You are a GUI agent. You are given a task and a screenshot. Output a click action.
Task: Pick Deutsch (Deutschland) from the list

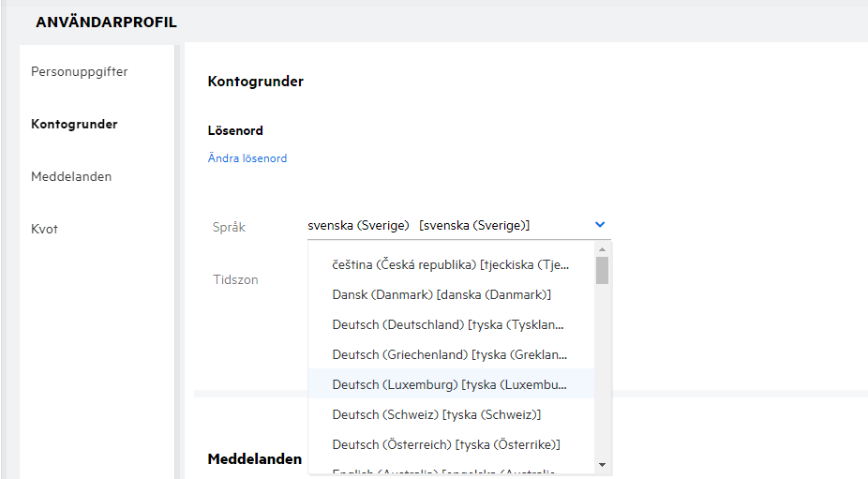pyautogui.click(x=450, y=324)
